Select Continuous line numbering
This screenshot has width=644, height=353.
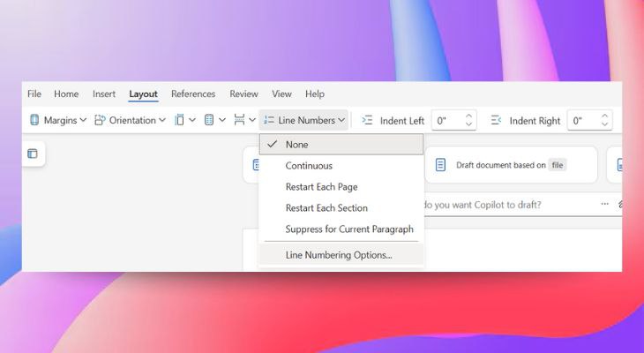[x=341, y=166]
